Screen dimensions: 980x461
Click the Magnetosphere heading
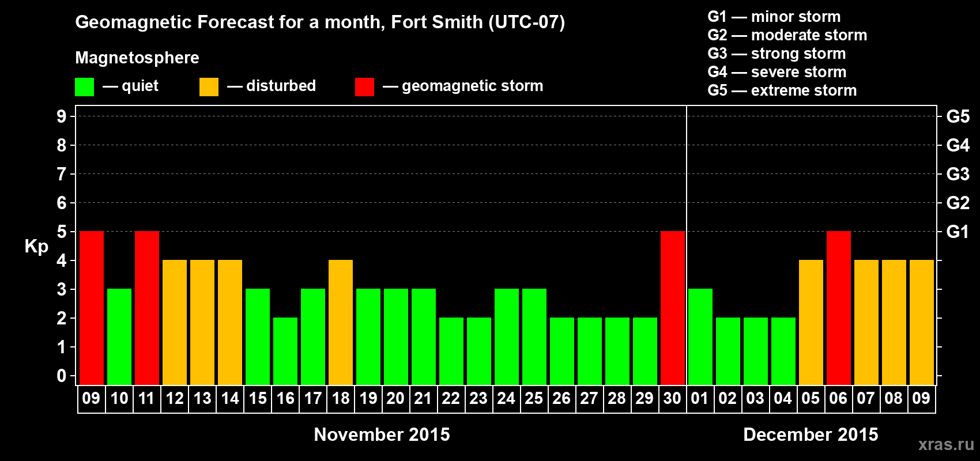click(137, 58)
